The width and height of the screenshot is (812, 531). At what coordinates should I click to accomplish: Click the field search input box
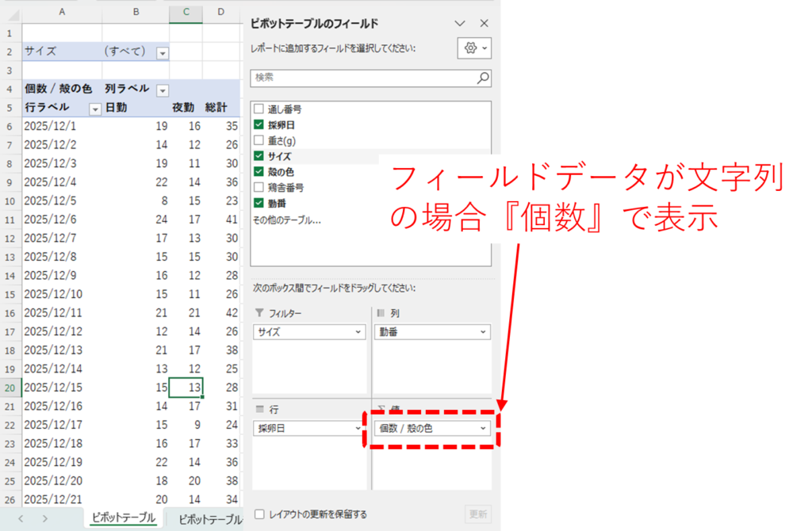(363, 78)
